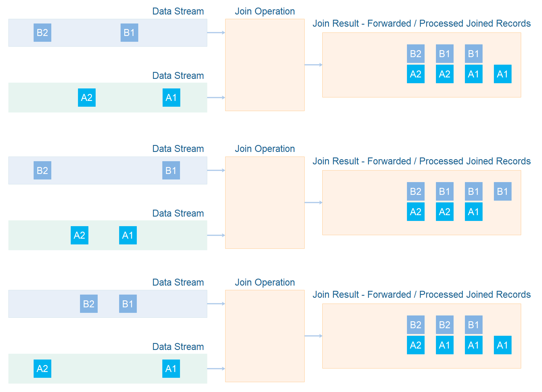
Task: Click the 'Data Stream' label above the topmost stream
Action: (x=178, y=11)
